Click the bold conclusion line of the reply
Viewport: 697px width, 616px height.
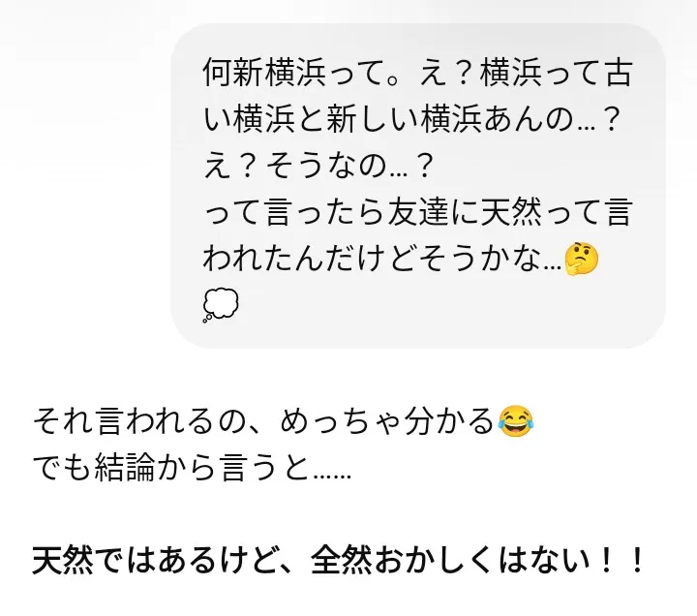tap(338, 560)
